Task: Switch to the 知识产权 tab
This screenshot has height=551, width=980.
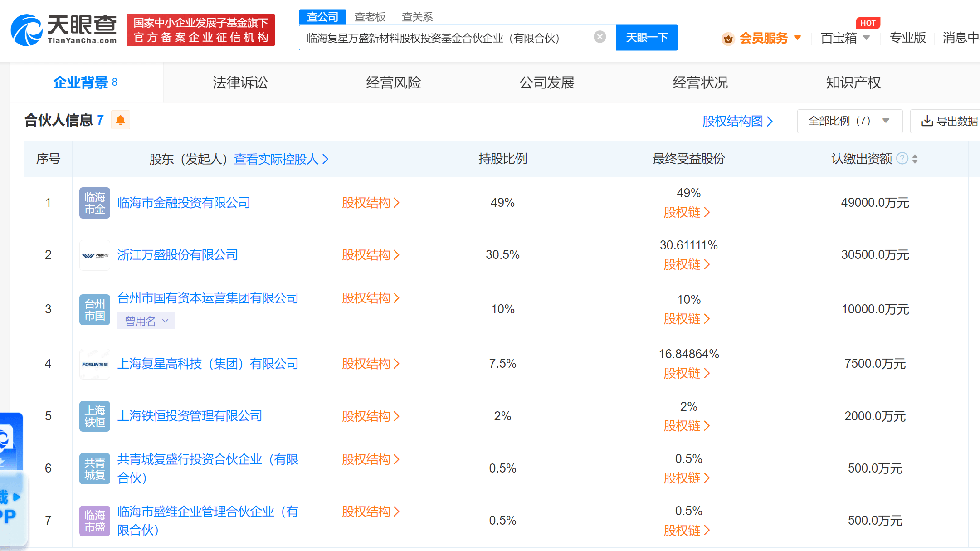Action: pos(853,83)
